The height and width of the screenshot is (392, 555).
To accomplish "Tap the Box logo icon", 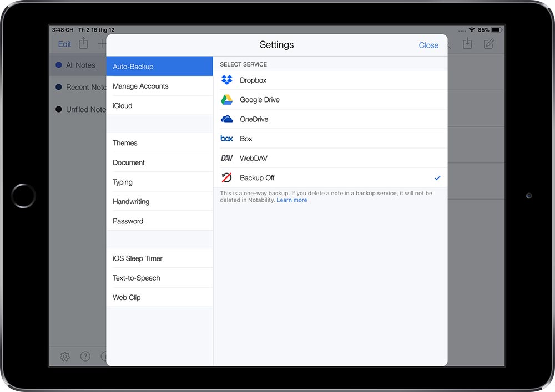I will pyautogui.click(x=226, y=138).
